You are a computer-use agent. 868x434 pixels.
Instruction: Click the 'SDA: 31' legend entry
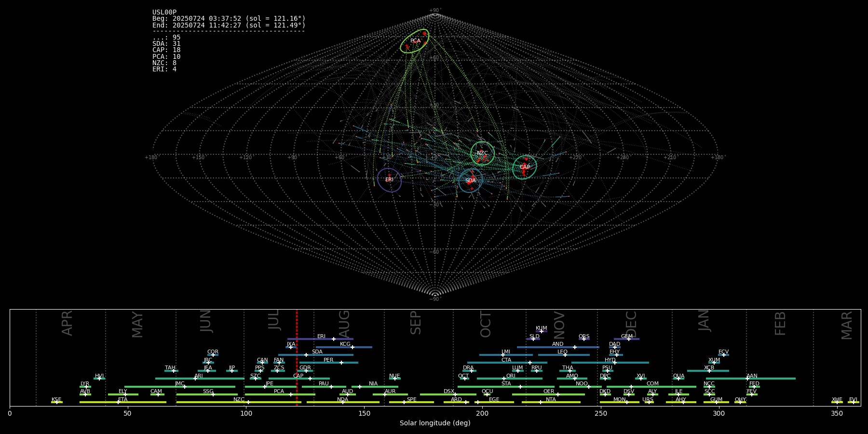(x=166, y=44)
